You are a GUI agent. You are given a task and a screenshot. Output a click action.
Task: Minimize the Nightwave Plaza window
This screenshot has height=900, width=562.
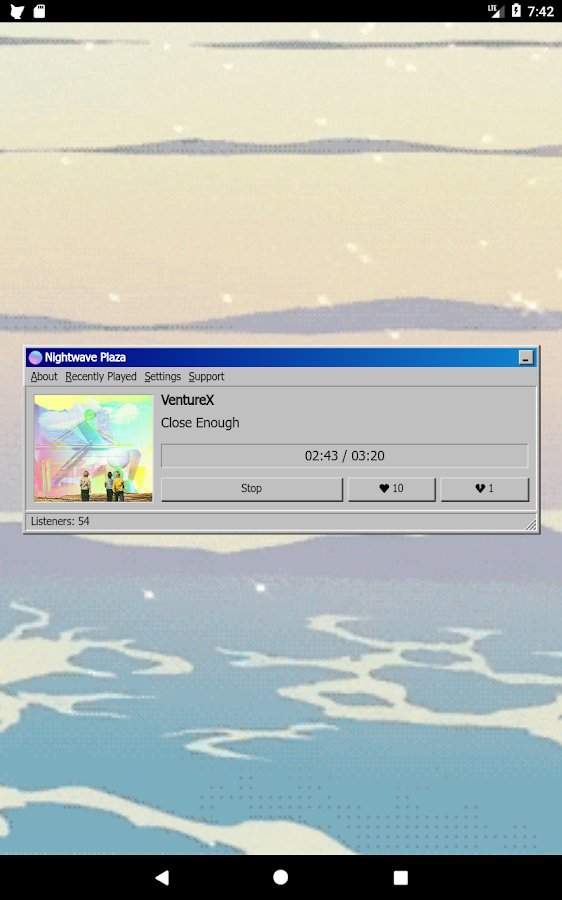(526, 358)
